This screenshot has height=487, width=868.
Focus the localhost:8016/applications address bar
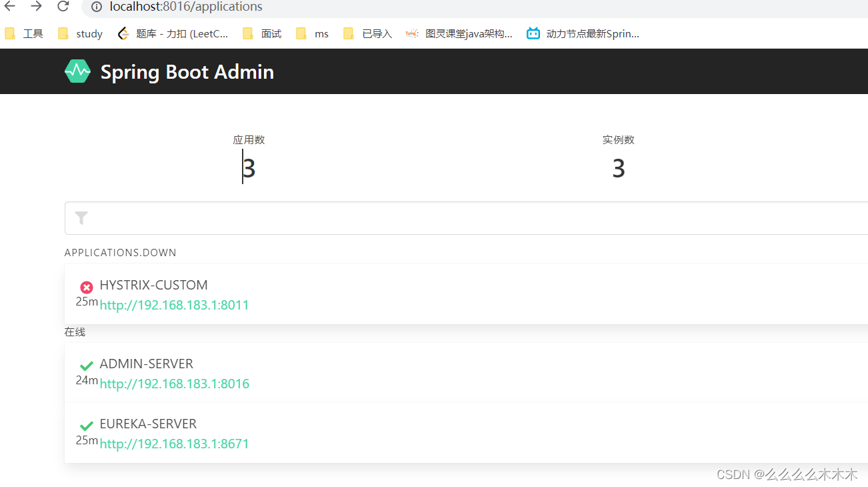[186, 7]
